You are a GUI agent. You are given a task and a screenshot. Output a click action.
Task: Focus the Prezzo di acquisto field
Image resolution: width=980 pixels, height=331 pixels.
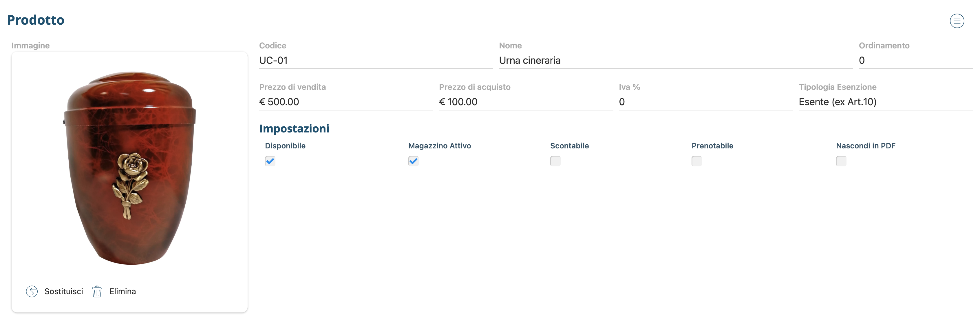click(x=525, y=102)
